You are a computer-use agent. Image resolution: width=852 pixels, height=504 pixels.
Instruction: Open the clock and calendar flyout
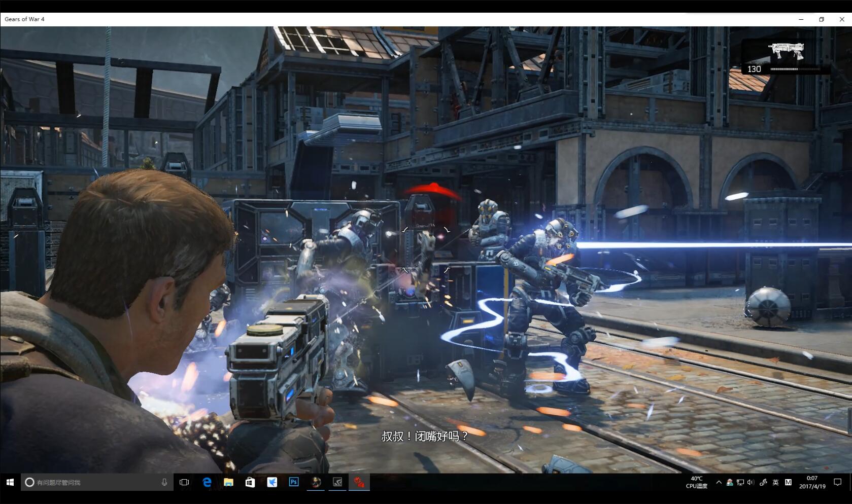coord(812,482)
